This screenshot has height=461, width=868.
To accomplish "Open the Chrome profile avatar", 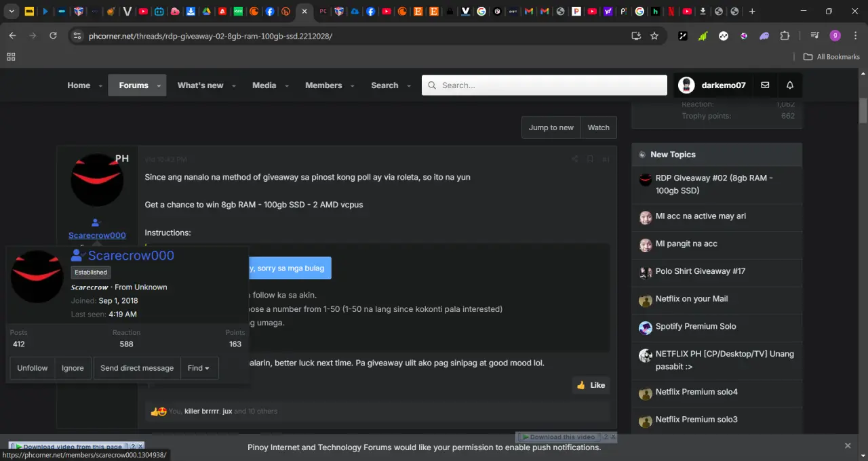I will pyautogui.click(x=835, y=36).
